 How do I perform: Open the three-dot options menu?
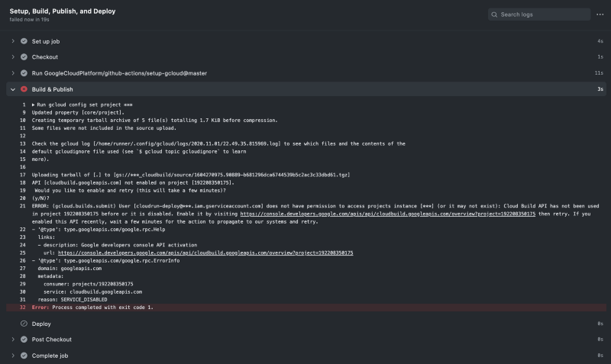(x=600, y=14)
